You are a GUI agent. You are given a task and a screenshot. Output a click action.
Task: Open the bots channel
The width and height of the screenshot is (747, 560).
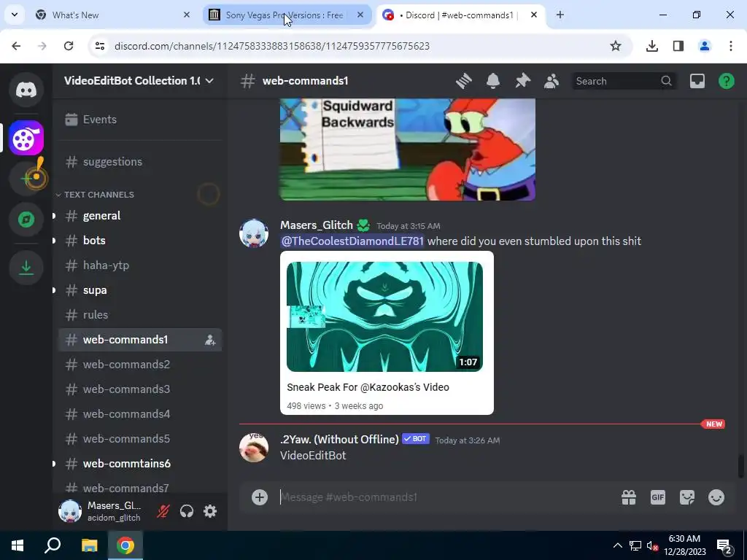click(x=139, y=241)
